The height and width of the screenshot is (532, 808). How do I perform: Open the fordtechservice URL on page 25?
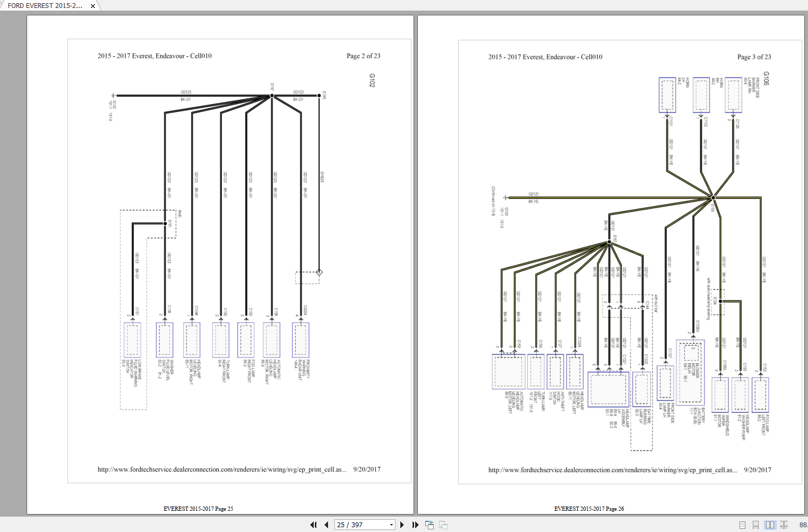[222, 469]
